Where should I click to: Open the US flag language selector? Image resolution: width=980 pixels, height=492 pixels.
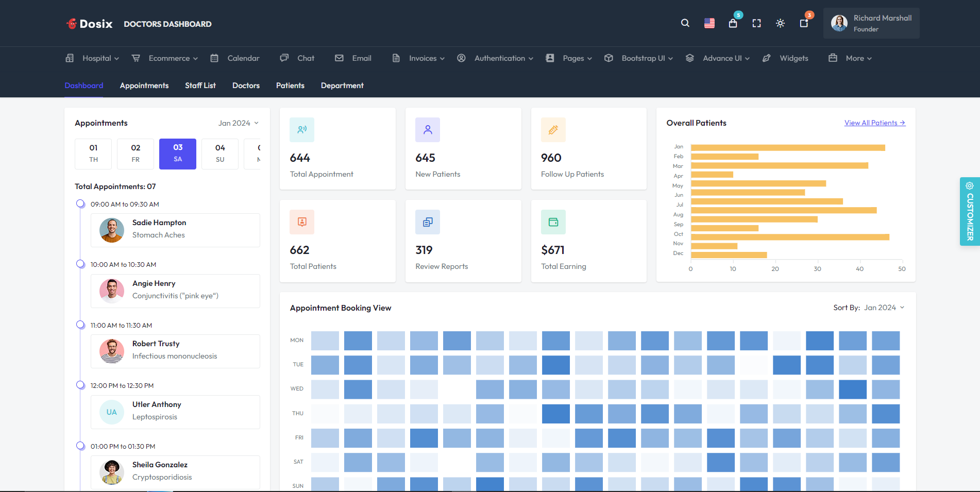(x=709, y=23)
